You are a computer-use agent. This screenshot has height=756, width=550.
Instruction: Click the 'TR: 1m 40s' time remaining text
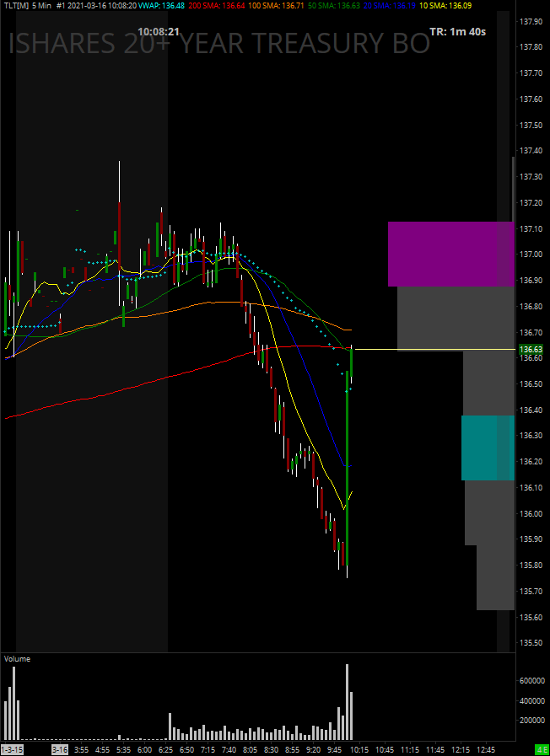click(457, 32)
